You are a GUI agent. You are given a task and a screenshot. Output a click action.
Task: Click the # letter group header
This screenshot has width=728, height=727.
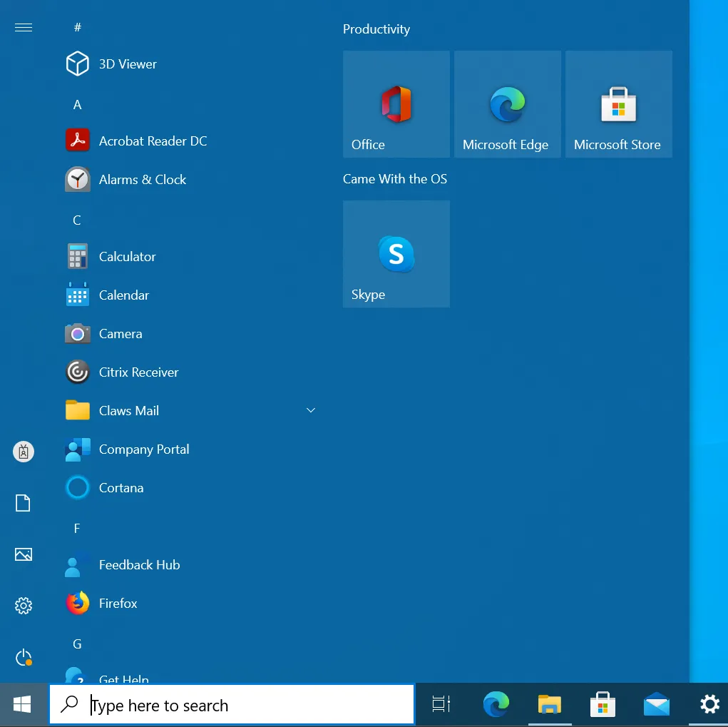click(x=78, y=27)
